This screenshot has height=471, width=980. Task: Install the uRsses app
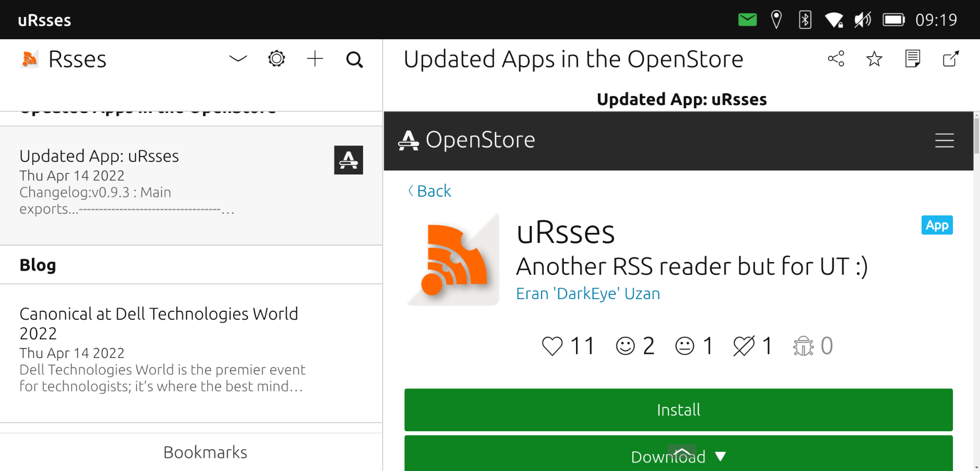(x=678, y=410)
